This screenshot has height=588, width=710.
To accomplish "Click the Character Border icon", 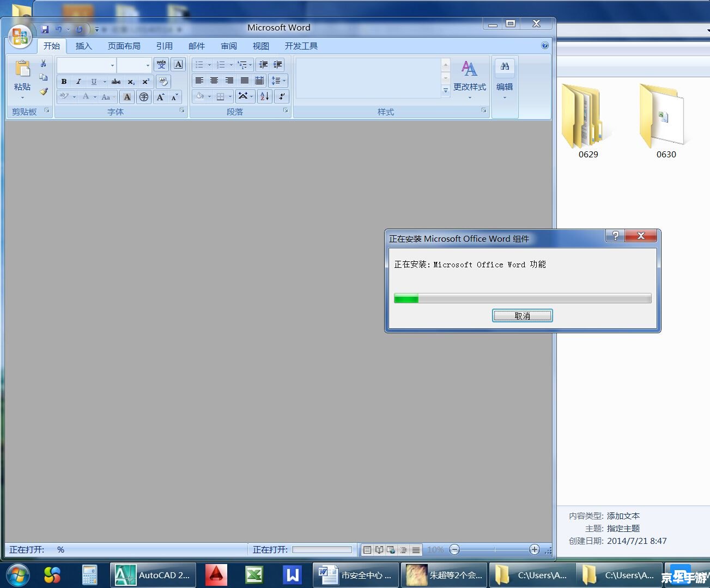I will click(x=178, y=64).
